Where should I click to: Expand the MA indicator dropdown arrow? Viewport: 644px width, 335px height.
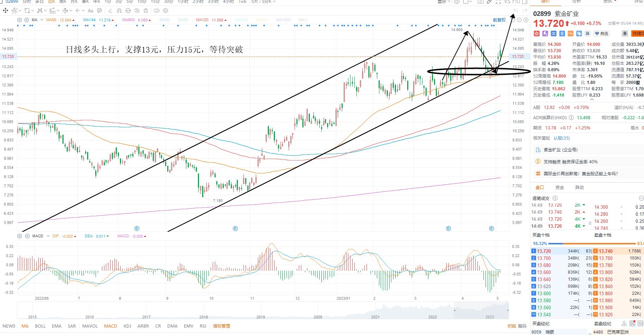tap(42, 20)
